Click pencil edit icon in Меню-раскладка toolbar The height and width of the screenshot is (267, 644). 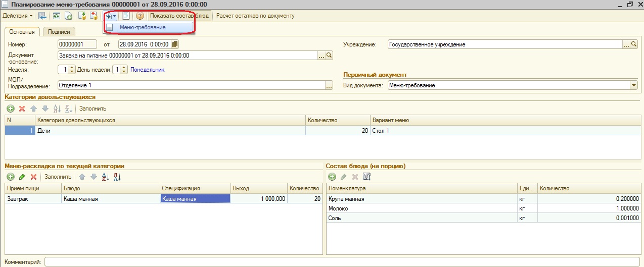(x=22, y=177)
